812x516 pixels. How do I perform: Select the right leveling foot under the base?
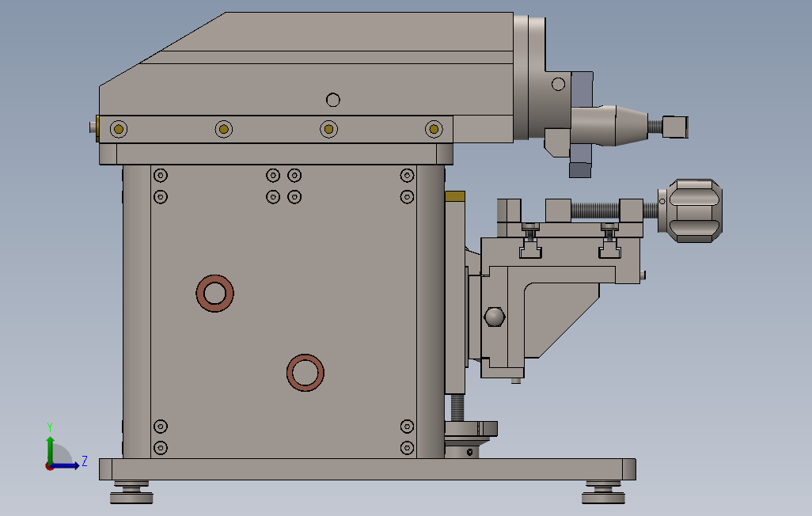coord(603,493)
